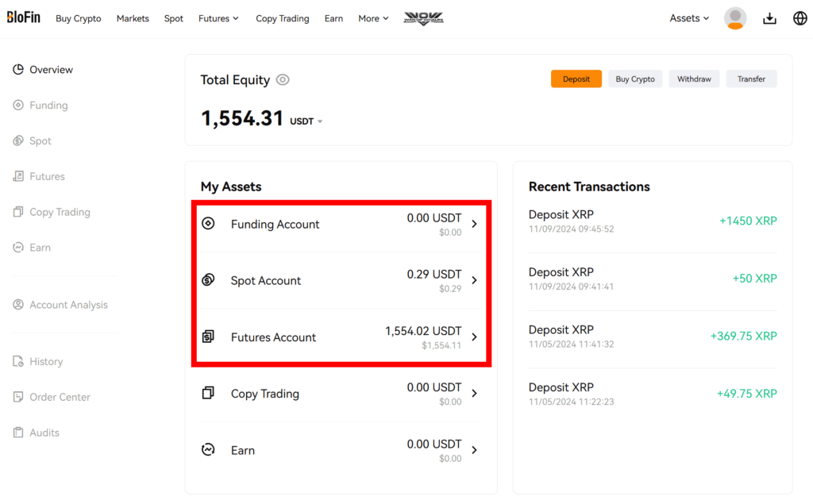Click the Spot Account coin icon
Viewport: 813px width, 504px height.
click(x=208, y=280)
